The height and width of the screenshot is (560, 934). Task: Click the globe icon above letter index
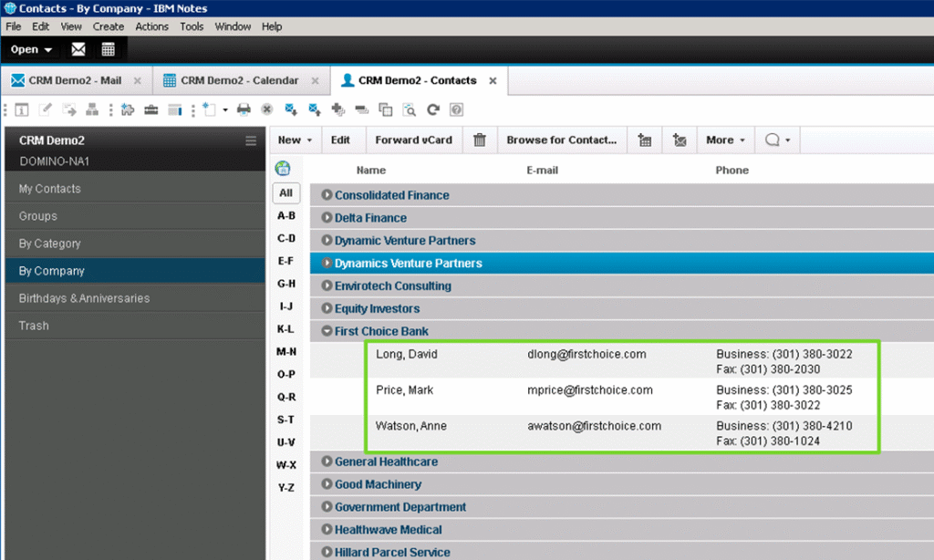click(283, 169)
